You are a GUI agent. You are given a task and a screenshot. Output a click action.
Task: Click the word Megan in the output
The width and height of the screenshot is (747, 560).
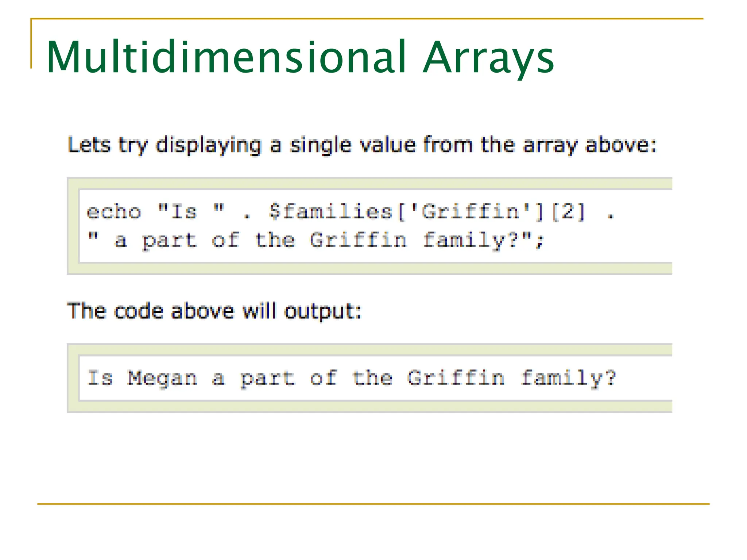point(163,378)
